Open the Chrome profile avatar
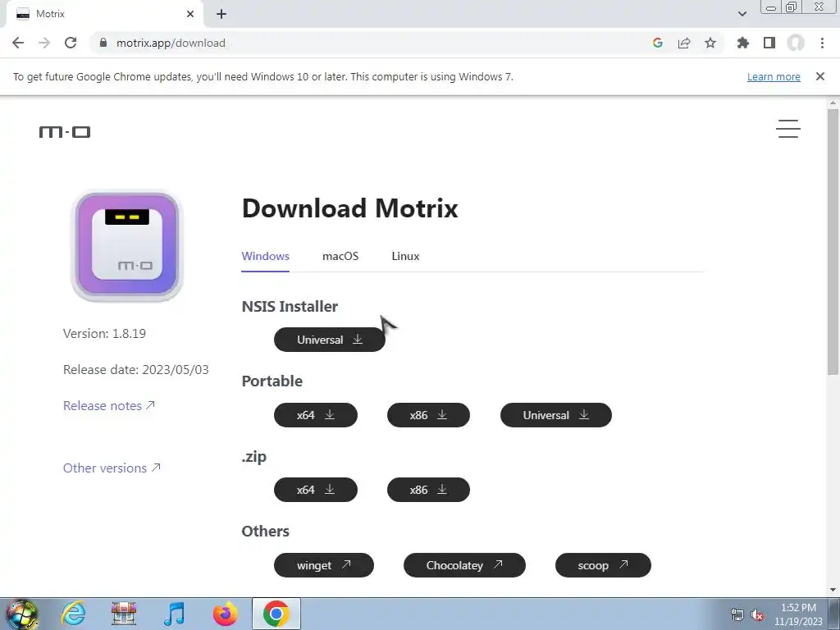This screenshot has height=630, width=840. click(796, 43)
